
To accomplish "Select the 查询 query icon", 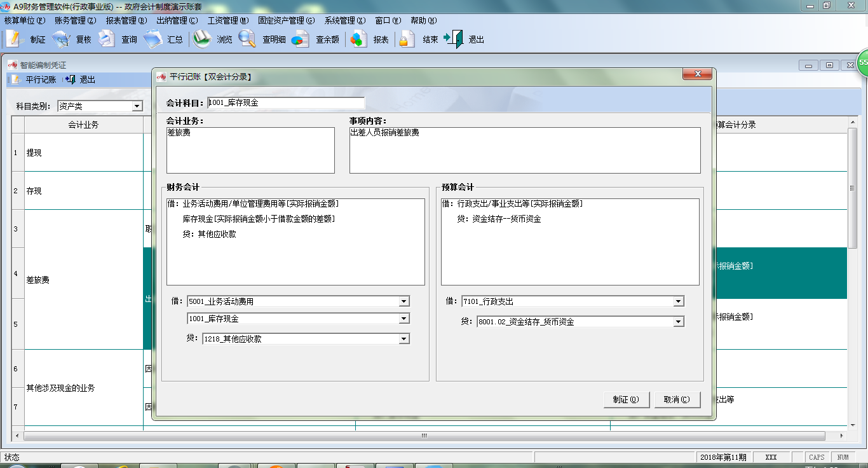I will pos(106,39).
